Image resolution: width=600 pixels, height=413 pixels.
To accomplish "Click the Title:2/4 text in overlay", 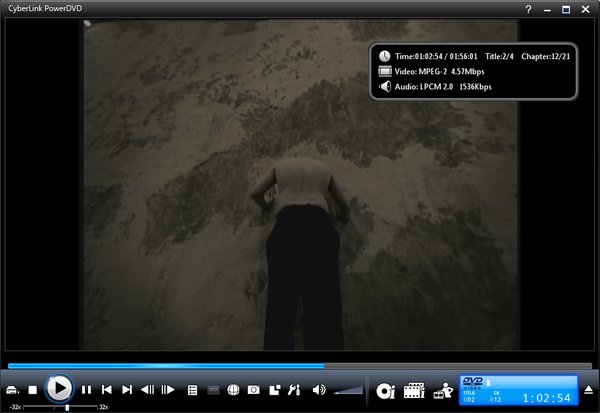I will point(499,57).
